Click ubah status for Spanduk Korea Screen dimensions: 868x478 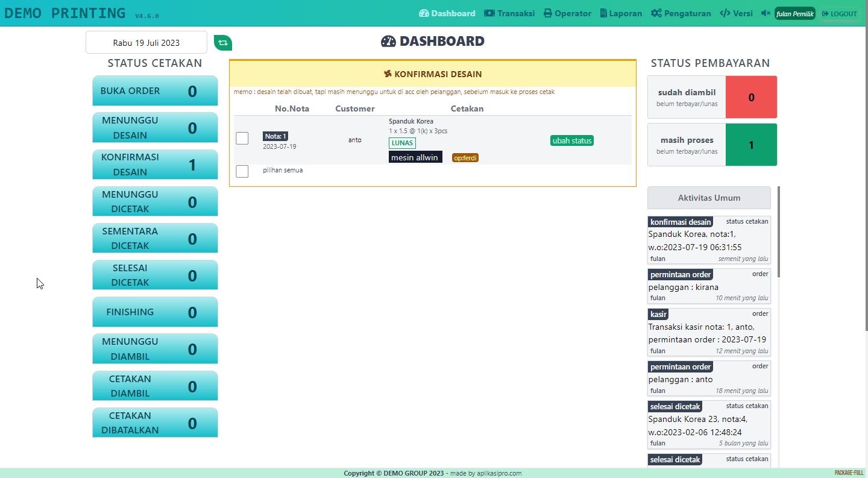571,140
